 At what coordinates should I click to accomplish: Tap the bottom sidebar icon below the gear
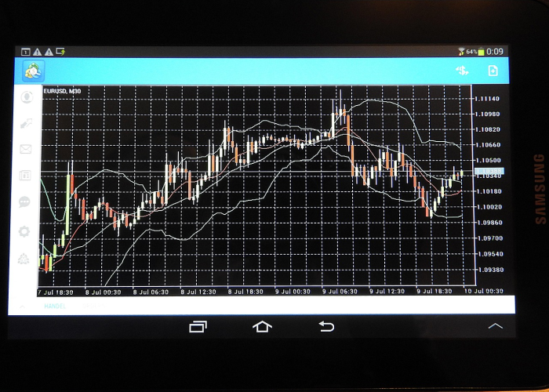point(24,260)
